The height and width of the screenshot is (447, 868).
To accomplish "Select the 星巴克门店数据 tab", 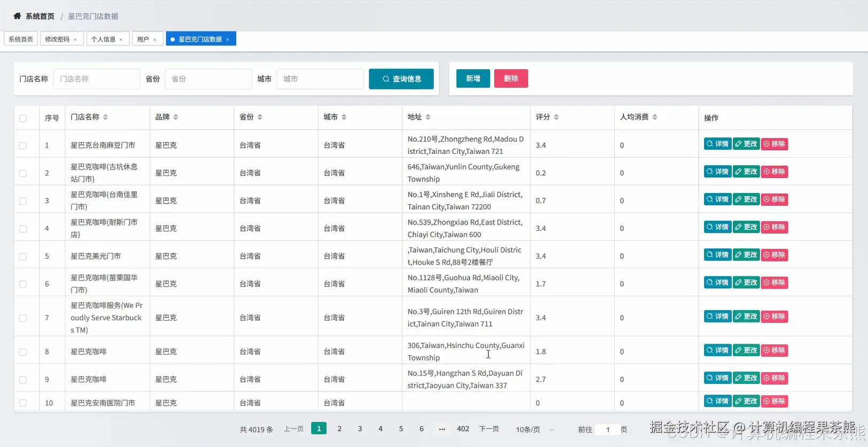I will [x=200, y=39].
